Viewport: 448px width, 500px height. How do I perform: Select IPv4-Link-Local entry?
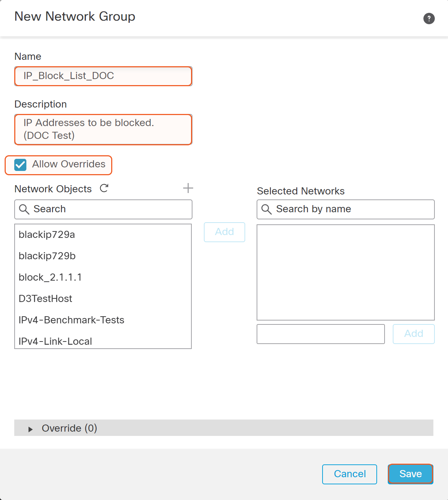pyautogui.click(x=55, y=341)
